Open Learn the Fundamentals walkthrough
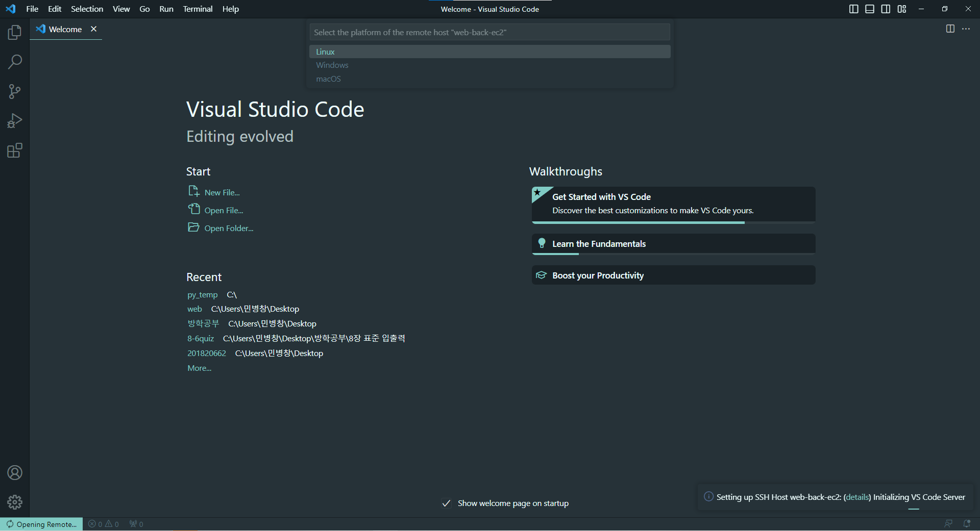The width and height of the screenshot is (980, 531). [x=673, y=244]
